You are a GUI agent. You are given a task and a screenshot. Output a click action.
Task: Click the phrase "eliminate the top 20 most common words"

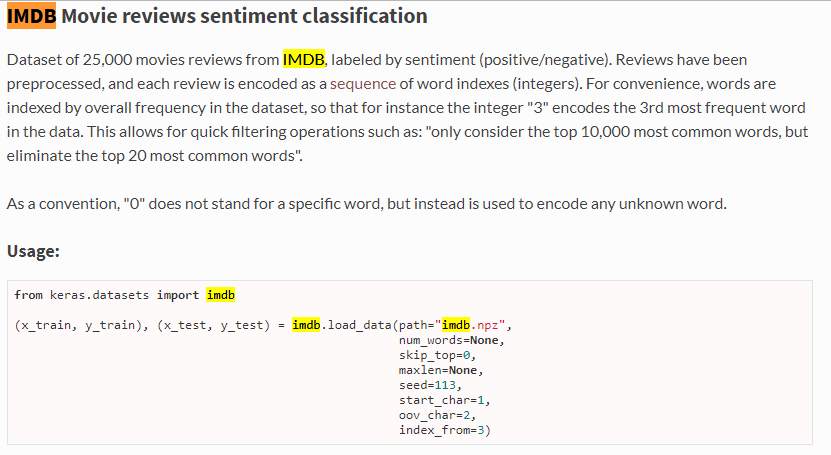click(151, 156)
